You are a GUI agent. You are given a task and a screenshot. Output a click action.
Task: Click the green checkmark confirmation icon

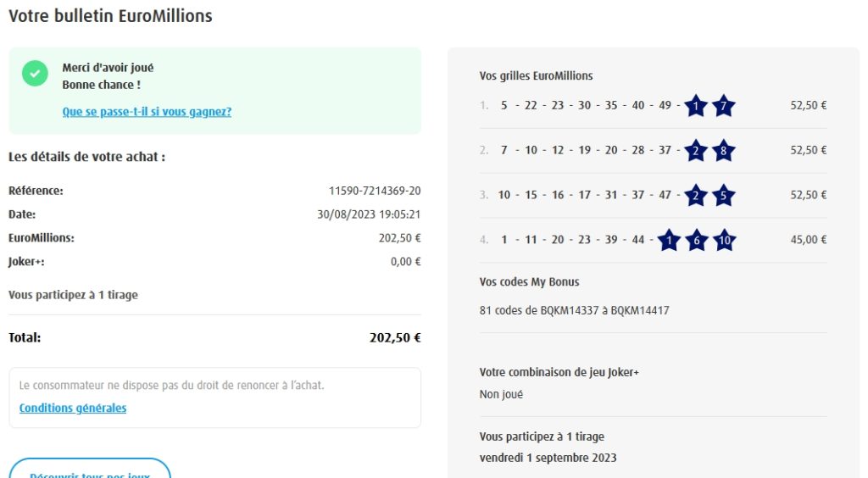pyautogui.click(x=35, y=74)
